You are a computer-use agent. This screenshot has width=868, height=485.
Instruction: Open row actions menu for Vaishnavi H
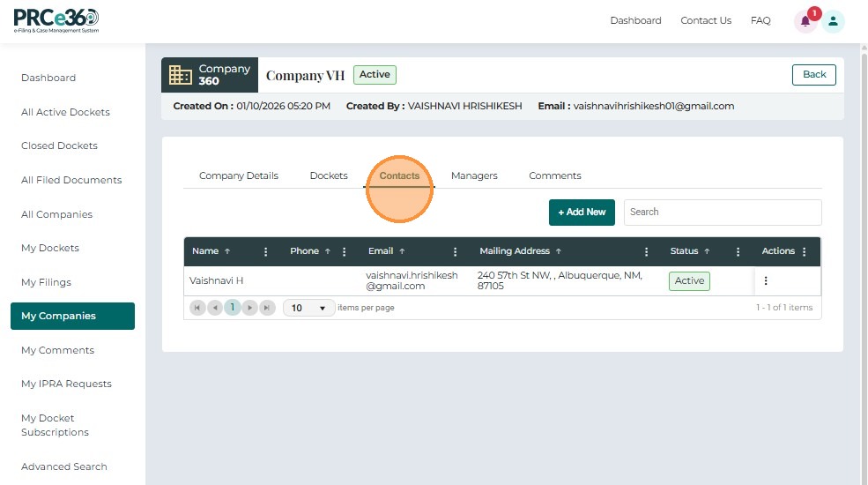(766, 280)
